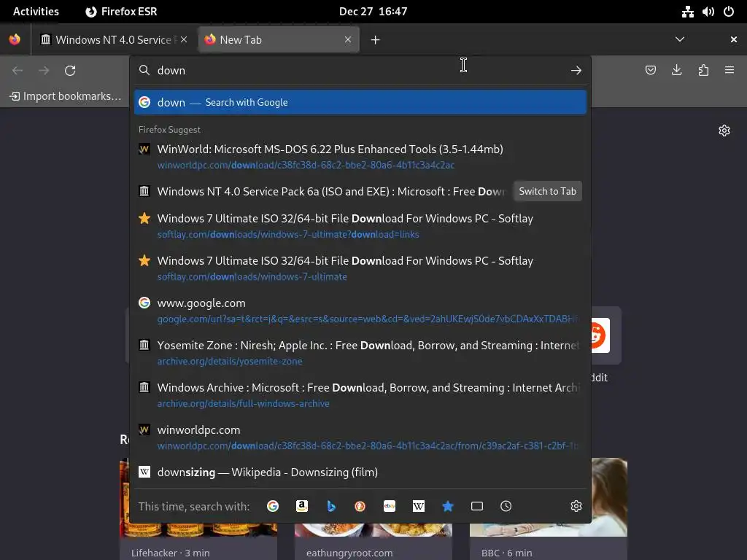
Task: Personalize new tab with the gear icon
Action: [724, 131]
